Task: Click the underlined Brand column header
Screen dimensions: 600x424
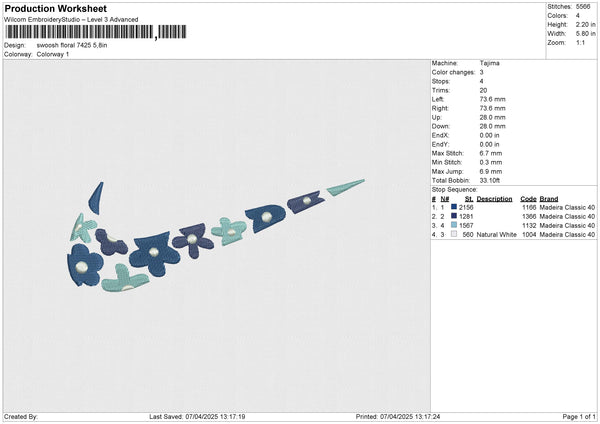Action: click(x=549, y=199)
